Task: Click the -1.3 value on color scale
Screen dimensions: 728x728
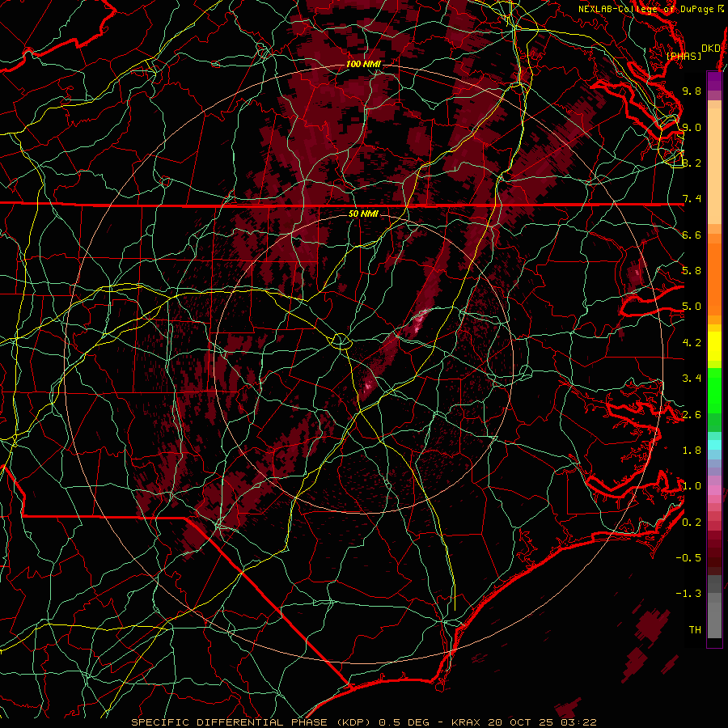Action: click(688, 594)
